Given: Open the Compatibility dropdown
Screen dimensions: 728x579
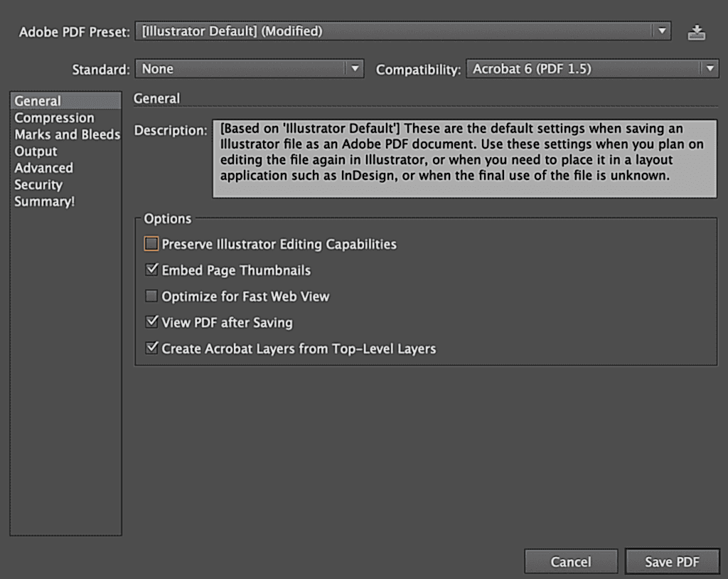Looking at the screenshot, I should 592,69.
